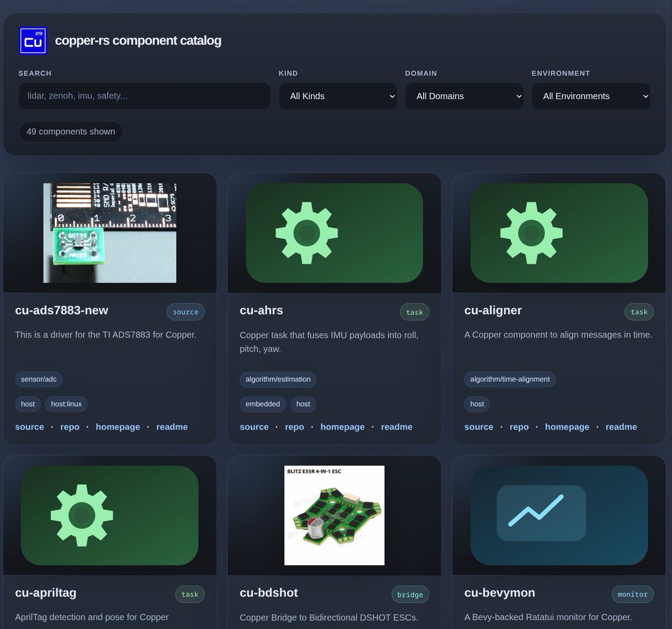Click the embedded tag on cu-ahrs
Viewport: 672px width, 629px height.
(x=263, y=404)
